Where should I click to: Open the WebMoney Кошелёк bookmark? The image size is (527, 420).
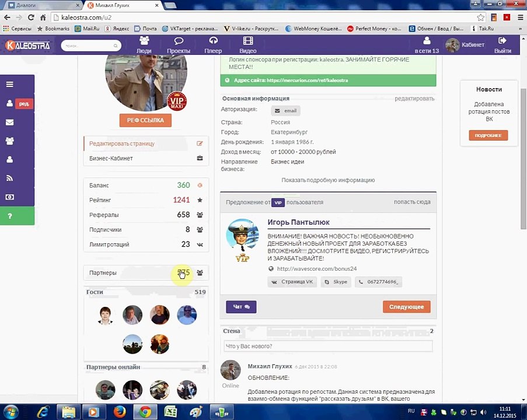coord(313,29)
